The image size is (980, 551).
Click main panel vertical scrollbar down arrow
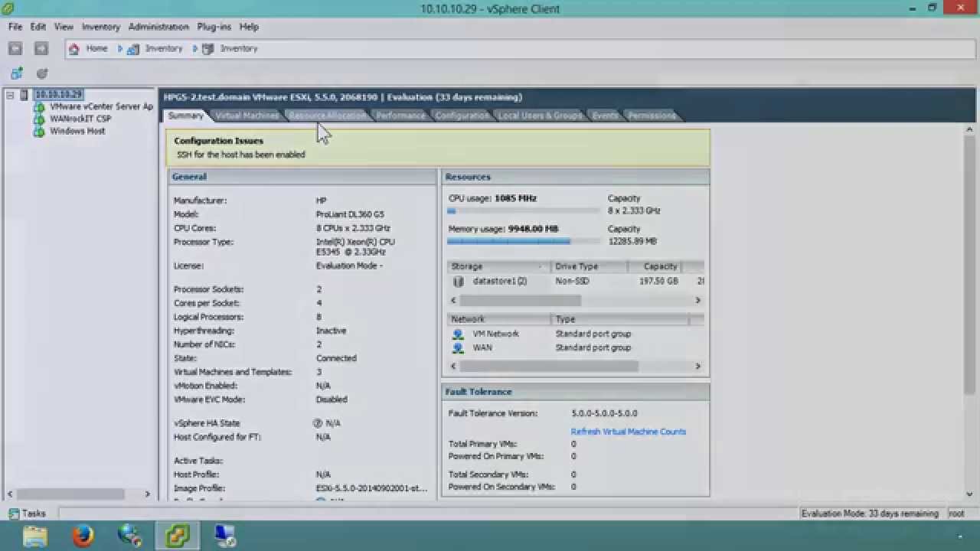[x=970, y=494]
